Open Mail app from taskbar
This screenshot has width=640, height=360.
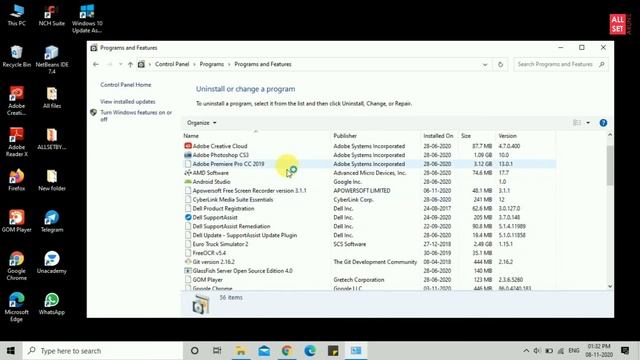click(264, 351)
